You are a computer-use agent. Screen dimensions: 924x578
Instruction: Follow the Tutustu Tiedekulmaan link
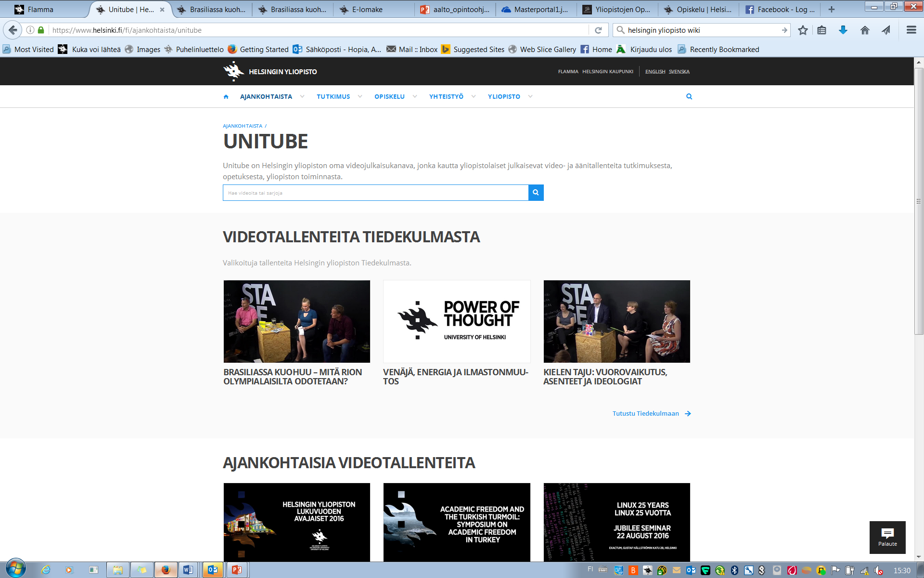click(x=652, y=413)
